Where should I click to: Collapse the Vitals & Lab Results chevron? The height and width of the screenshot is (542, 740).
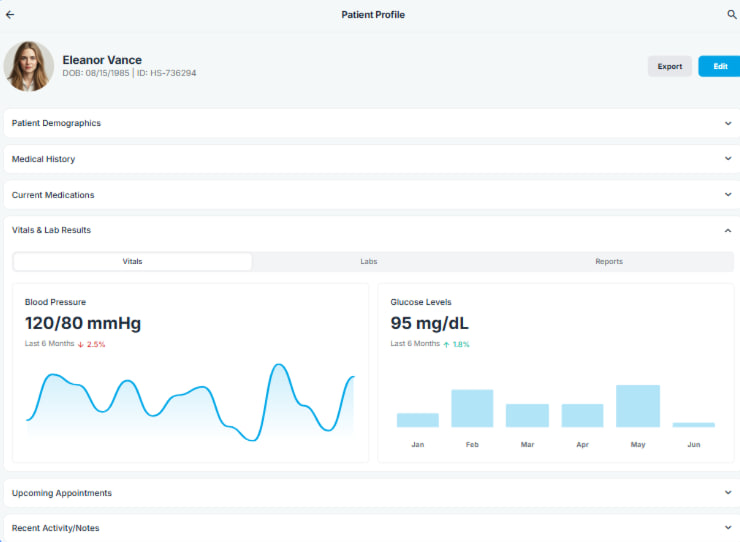pos(728,230)
